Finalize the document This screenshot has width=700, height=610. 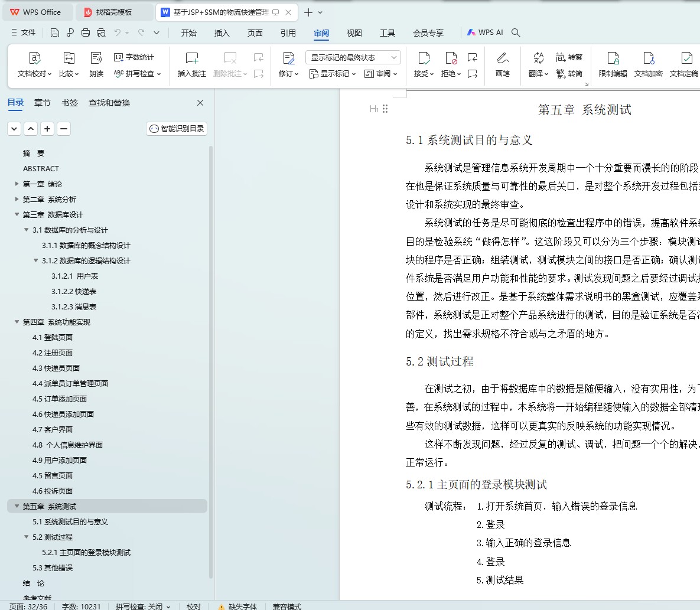point(684,65)
